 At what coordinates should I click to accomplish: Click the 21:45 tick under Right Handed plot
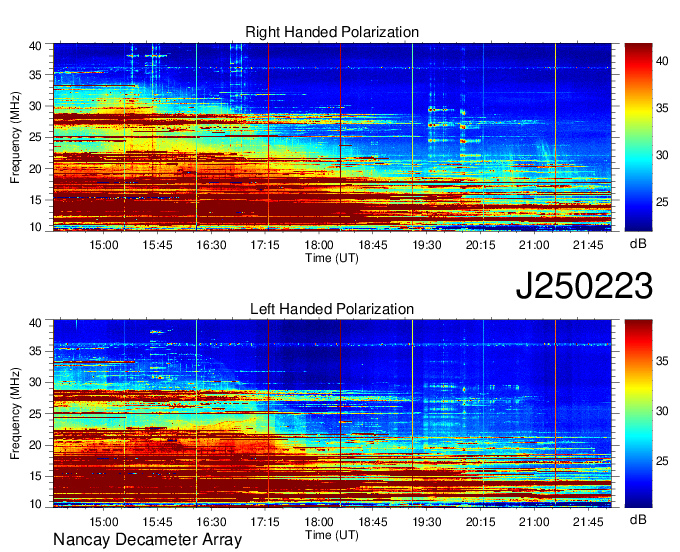click(x=588, y=245)
